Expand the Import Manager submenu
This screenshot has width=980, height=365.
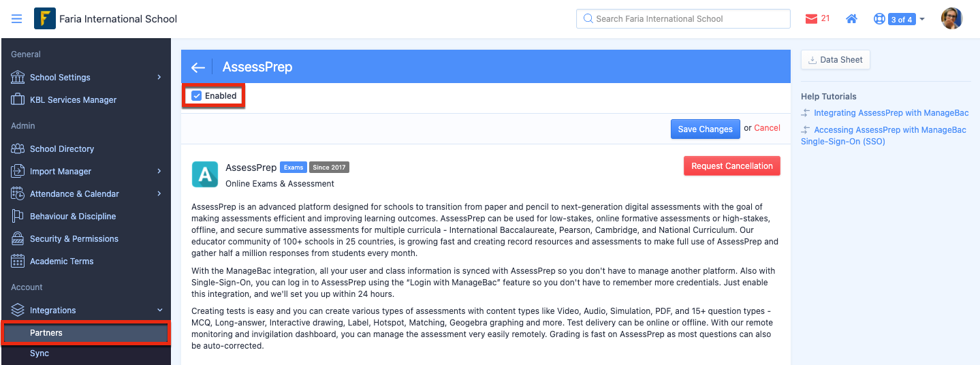159,171
